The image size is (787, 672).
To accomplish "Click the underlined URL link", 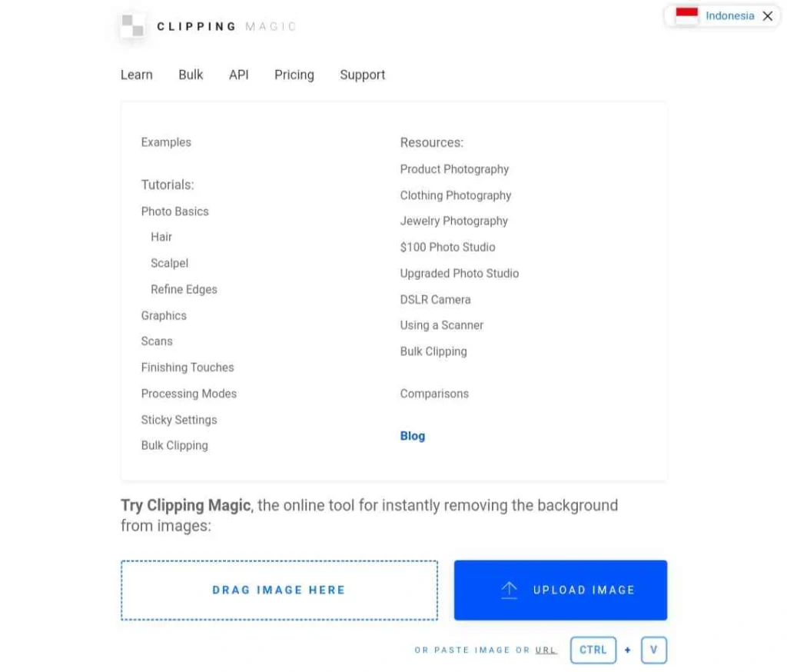I will point(545,650).
